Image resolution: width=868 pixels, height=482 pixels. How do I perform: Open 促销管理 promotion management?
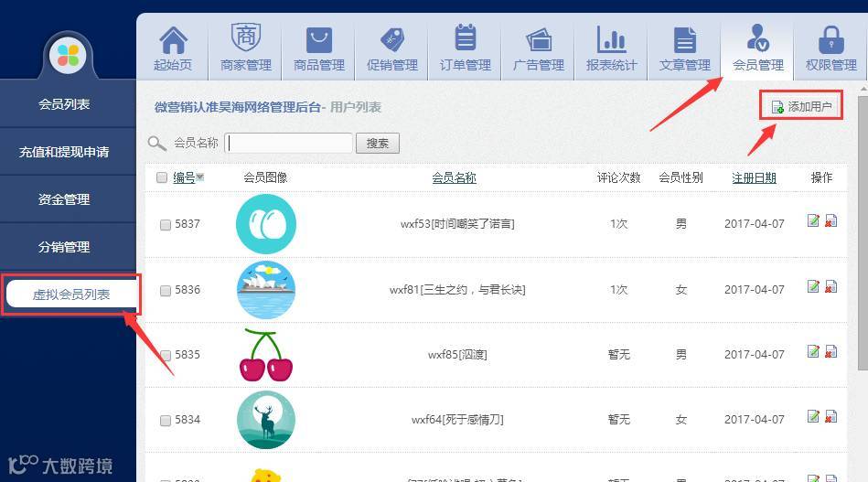click(x=392, y=48)
